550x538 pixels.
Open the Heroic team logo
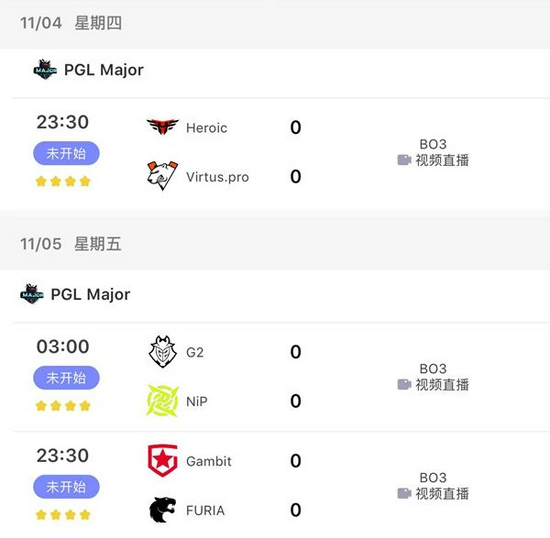[162, 127]
